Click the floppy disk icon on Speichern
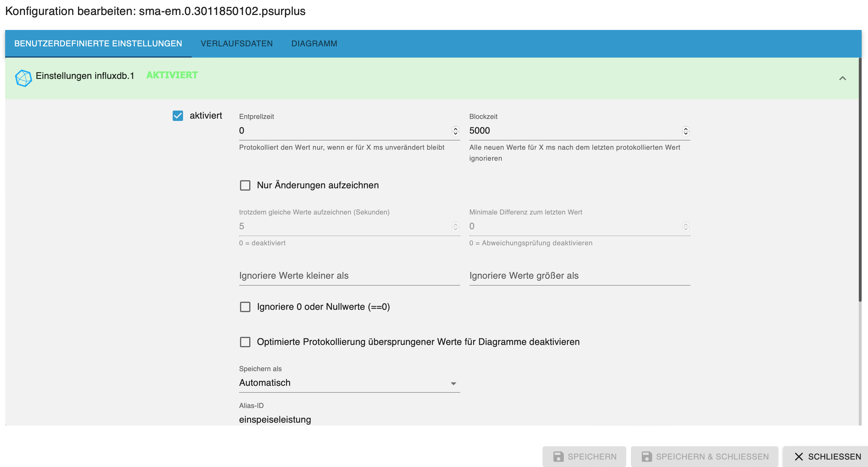868x467 pixels. coord(558,457)
